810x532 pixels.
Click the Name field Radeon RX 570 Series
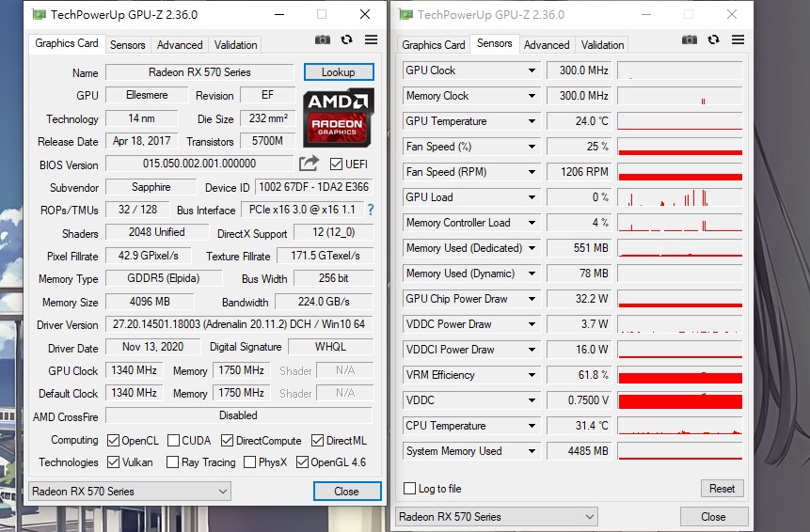click(x=199, y=72)
